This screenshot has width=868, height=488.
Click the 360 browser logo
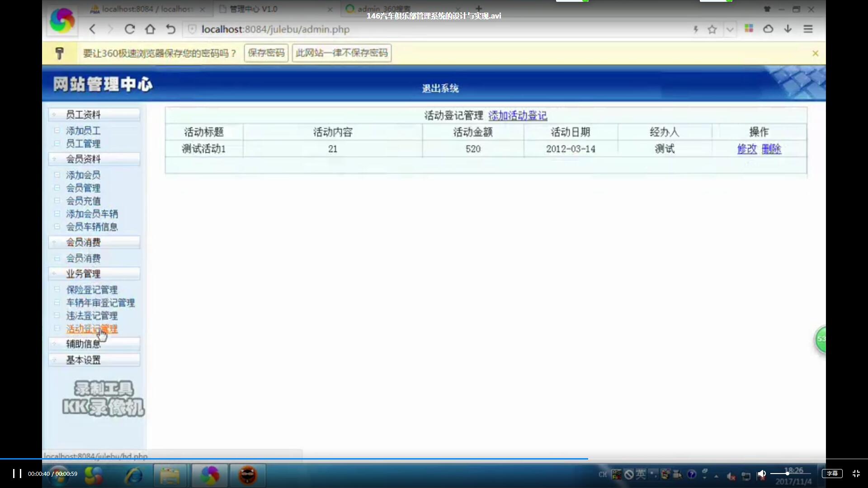click(62, 20)
